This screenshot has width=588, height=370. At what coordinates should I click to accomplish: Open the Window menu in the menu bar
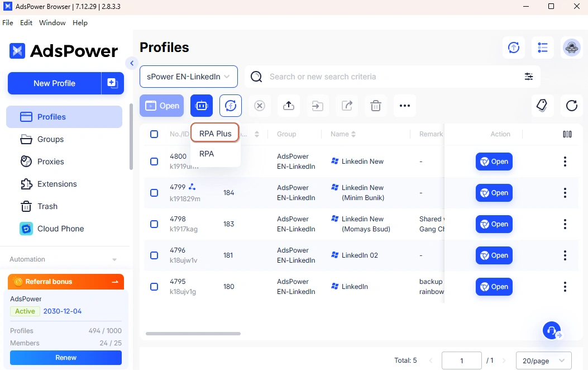click(52, 22)
